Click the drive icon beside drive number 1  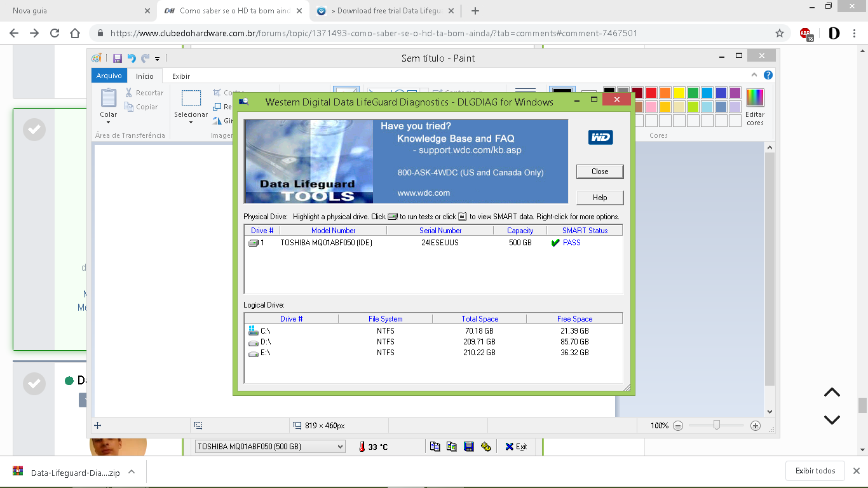pos(253,243)
